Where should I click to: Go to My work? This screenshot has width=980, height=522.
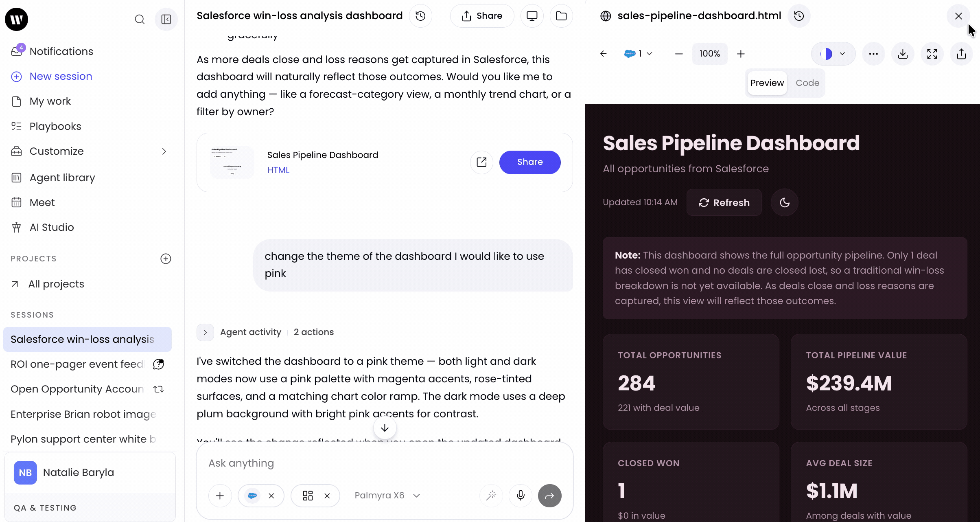pyautogui.click(x=50, y=101)
